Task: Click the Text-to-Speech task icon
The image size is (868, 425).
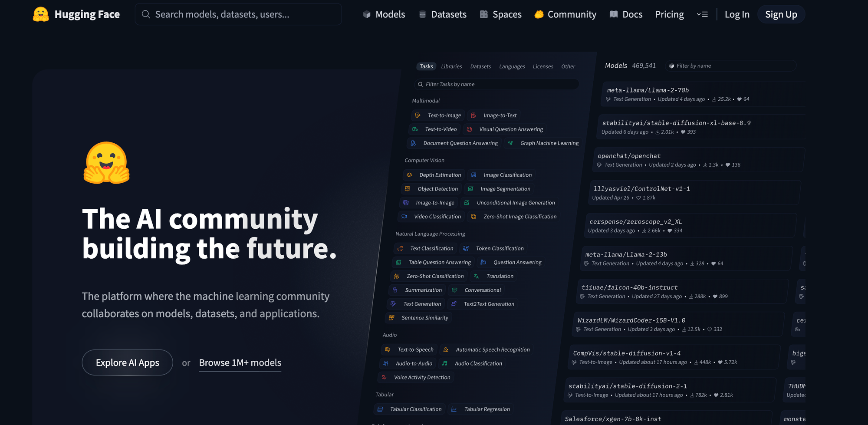Action: point(388,349)
